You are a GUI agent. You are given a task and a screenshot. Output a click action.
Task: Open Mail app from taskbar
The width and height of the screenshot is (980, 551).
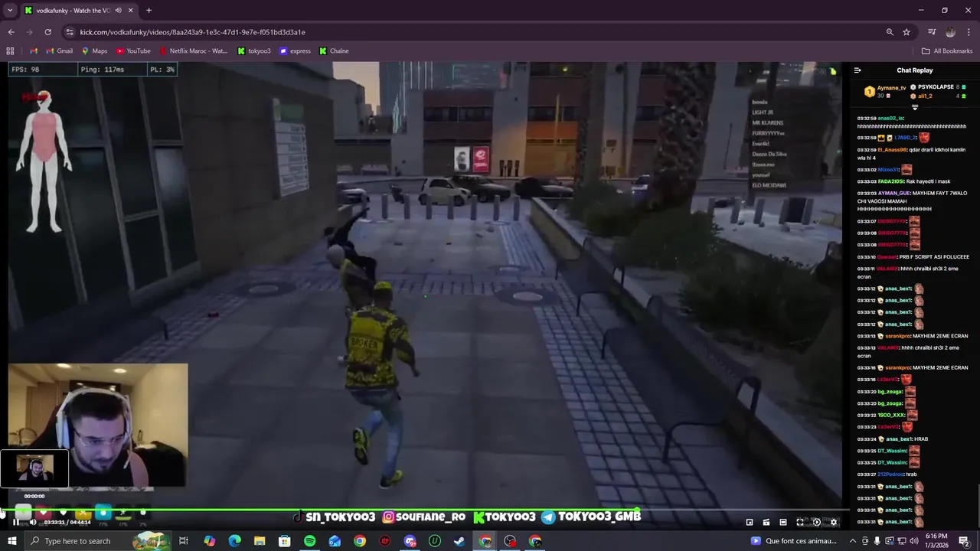click(335, 541)
